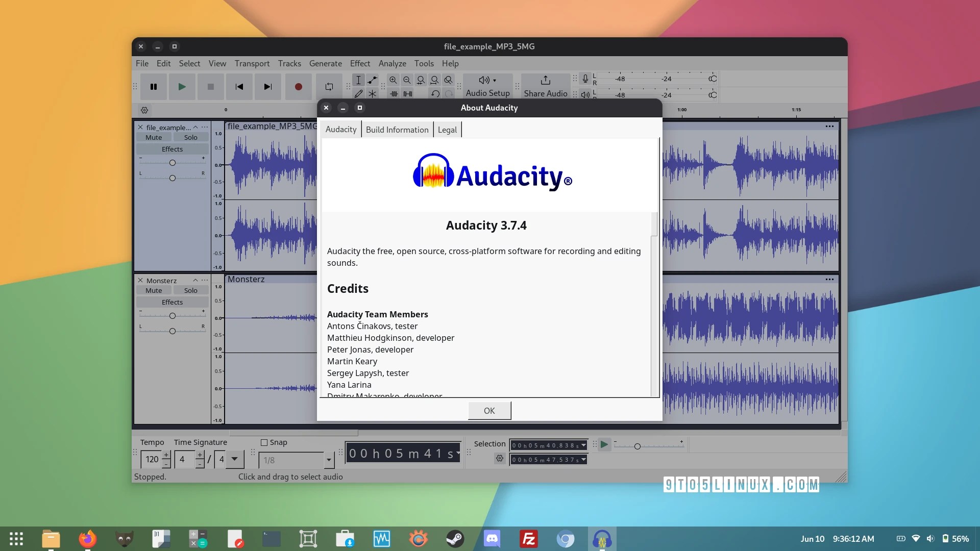
Task: Open the Effect menu
Action: tap(360, 63)
